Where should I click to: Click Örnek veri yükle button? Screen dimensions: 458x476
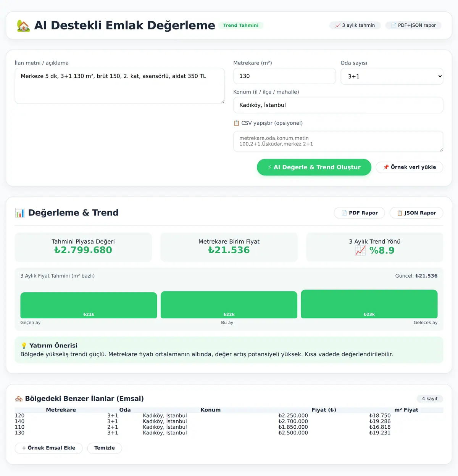pyautogui.click(x=410, y=167)
